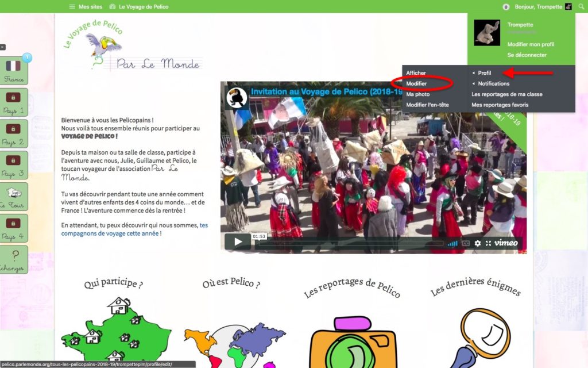Click the Où est Pelico world map
The image size is (588, 368).
tap(235, 345)
